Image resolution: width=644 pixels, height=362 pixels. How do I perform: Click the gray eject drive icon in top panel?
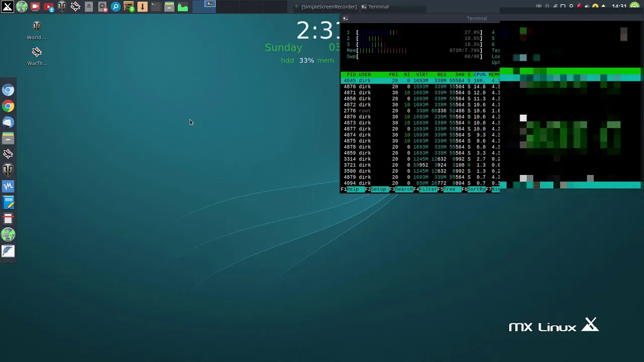coord(89,7)
